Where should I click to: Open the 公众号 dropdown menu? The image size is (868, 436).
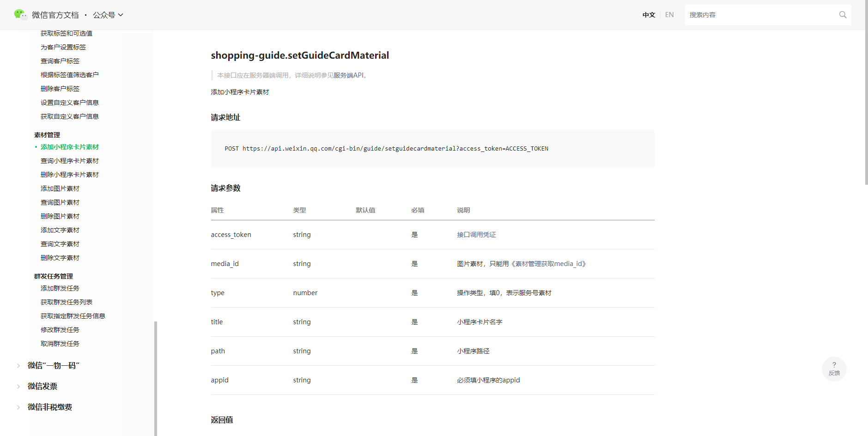(x=108, y=15)
